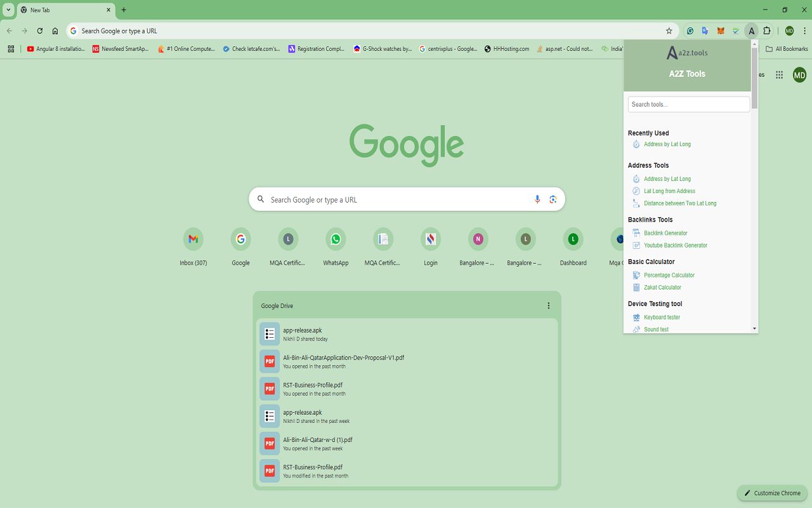Click the A2Z panel scrollbar down arrow
812x508 pixels.
[754, 328]
